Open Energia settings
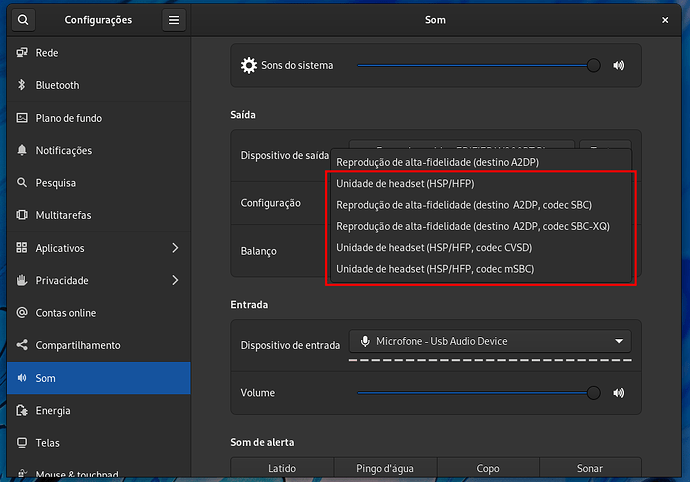The width and height of the screenshot is (690, 482). click(99, 411)
